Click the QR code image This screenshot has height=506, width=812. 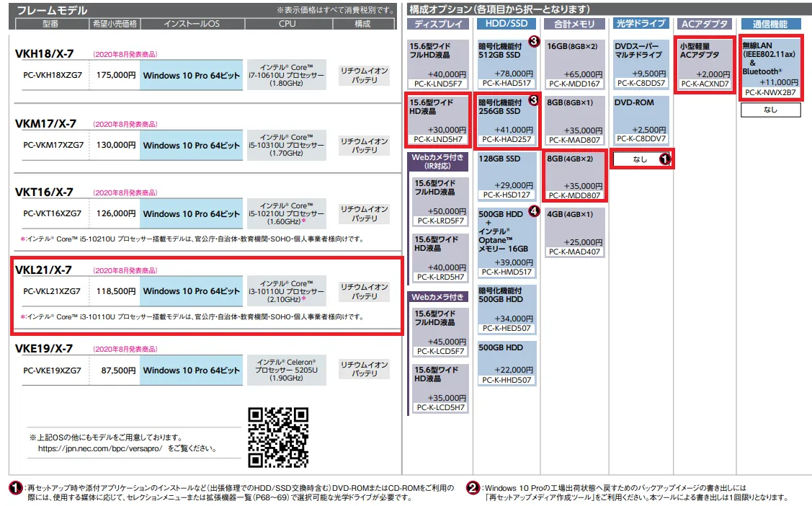[x=278, y=437]
